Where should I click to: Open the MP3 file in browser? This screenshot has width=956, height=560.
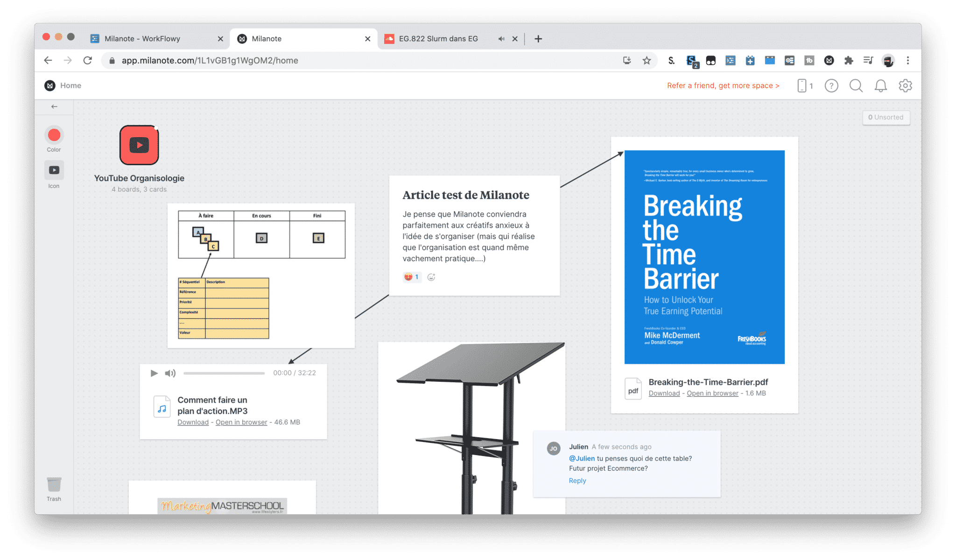(241, 422)
